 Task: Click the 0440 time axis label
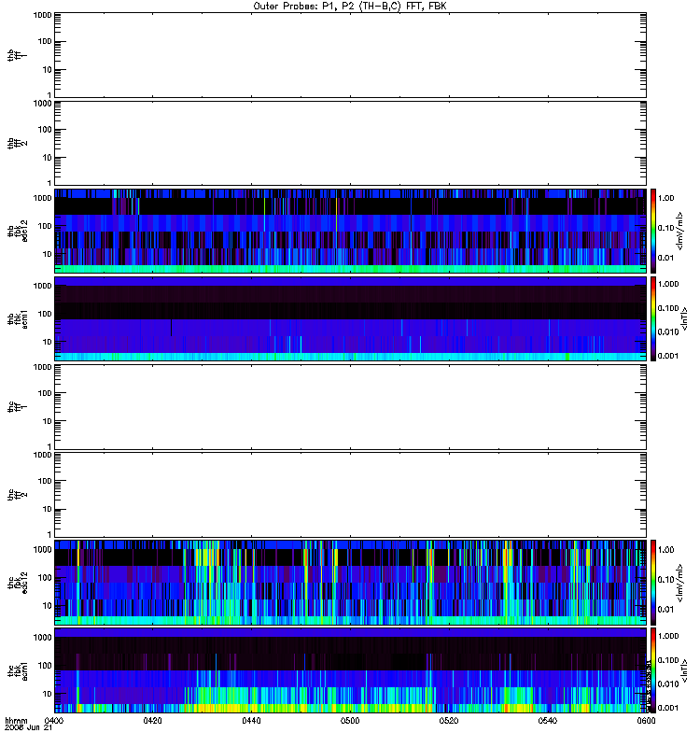click(x=252, y=721)
